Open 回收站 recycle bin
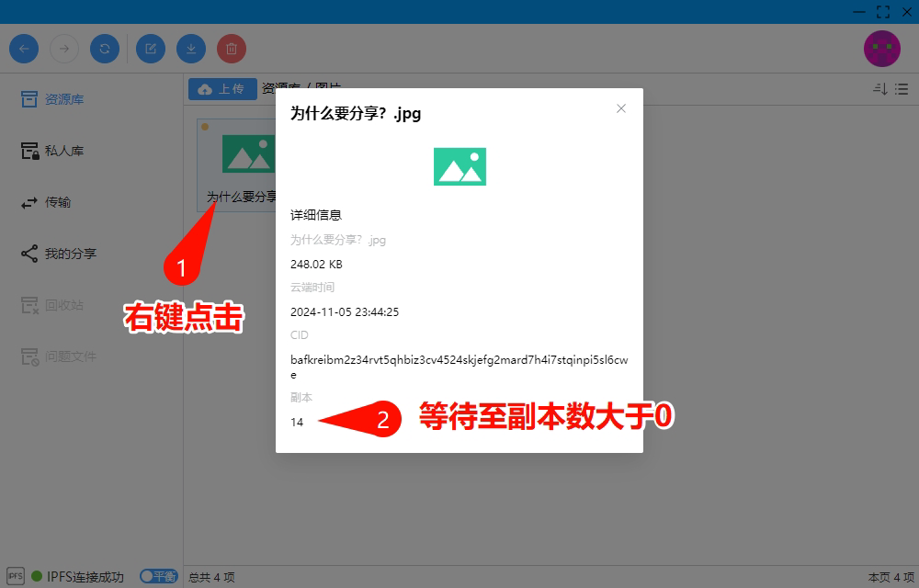The image size is (919, 588). point(52,305)
